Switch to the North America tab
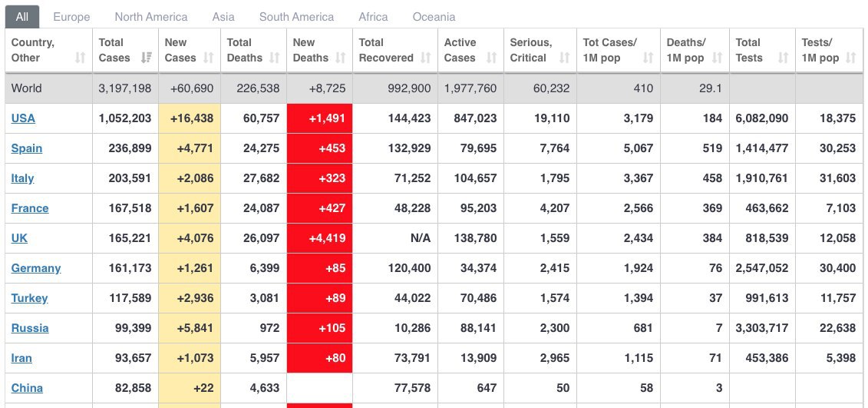 [150, 17]
